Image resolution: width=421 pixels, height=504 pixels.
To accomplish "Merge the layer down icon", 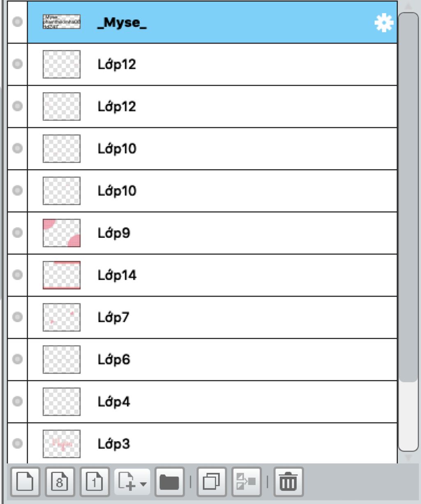I will coord(247,482).
